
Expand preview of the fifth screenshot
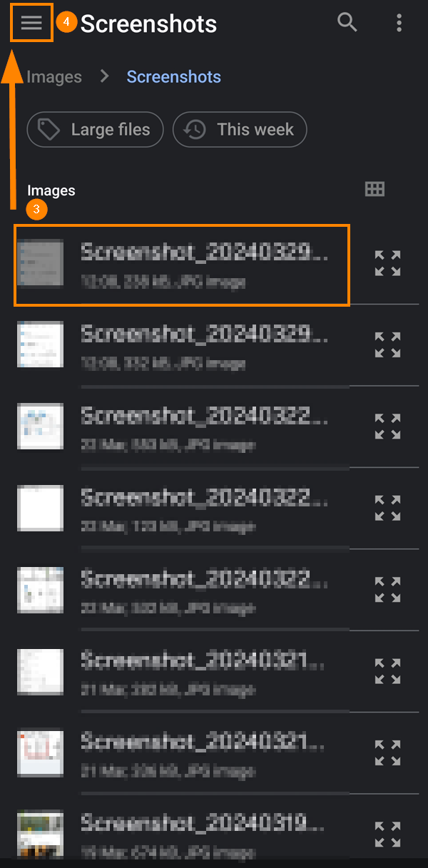[x=387, y=591]
